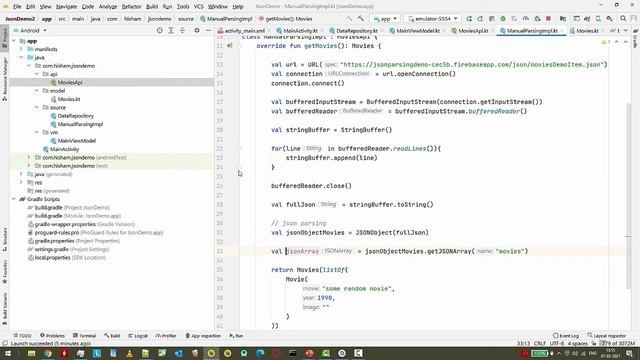Select MoviesApi in the project tree
Image resolution: width=640 pixels, height=360 pixels.
pyautogui.click(x=70, y=82)
